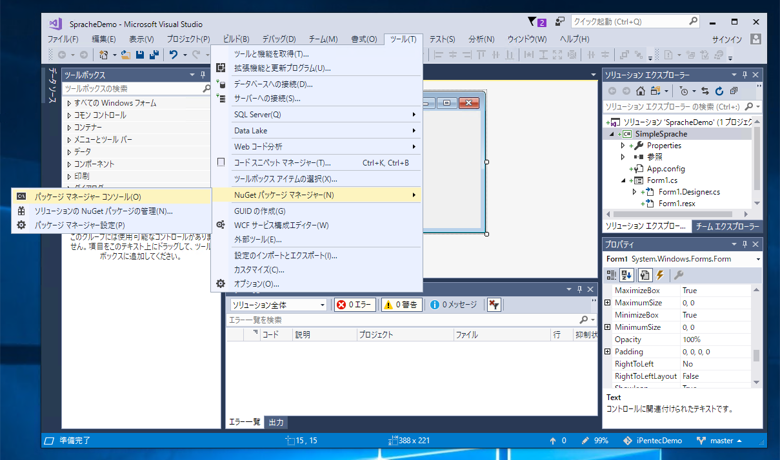Image resolution: width=780 pixels, height=460 pixels.
Task: Open Code Snippet Manager entry
Action: pyautogui.click(x=317, y=163)
